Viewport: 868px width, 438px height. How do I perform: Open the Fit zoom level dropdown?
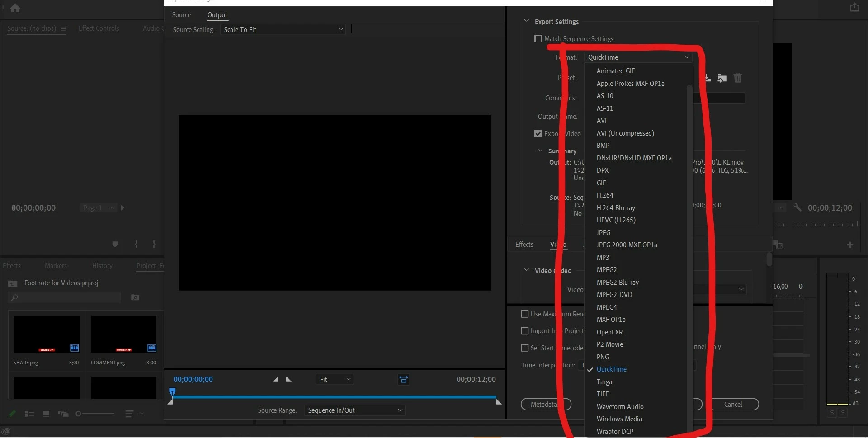335,380
